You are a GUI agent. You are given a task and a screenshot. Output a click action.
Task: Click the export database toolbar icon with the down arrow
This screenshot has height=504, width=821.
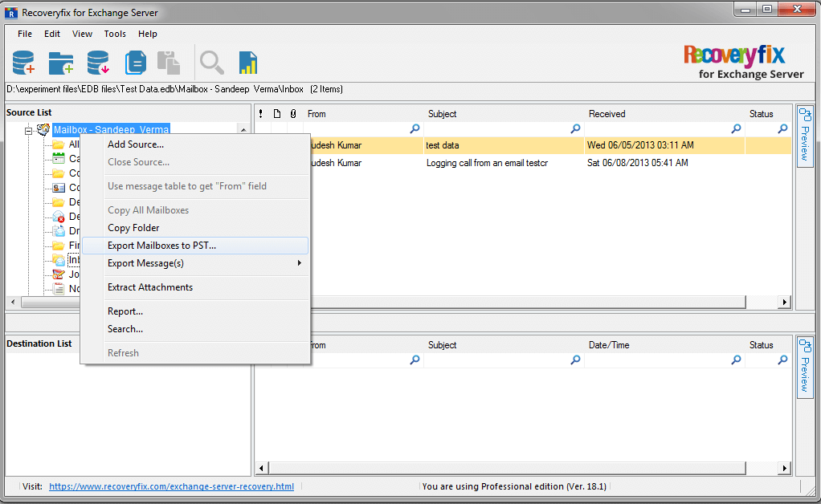99,63
